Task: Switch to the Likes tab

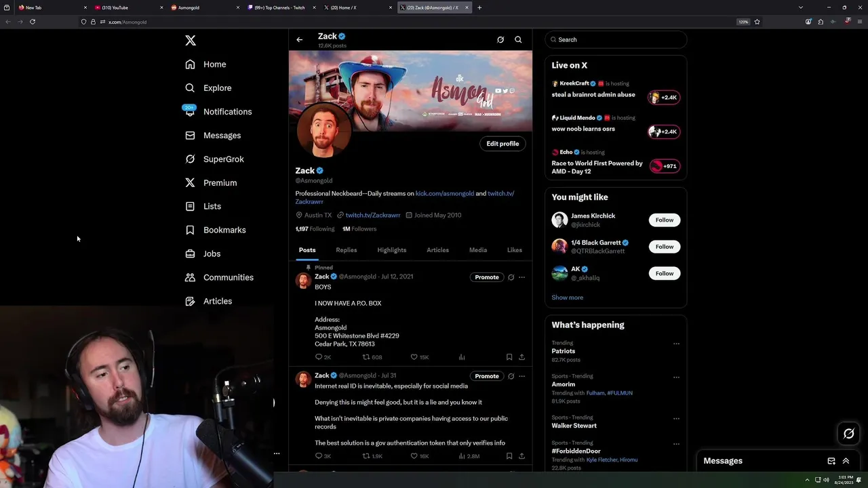Action: tap(515, 250)
